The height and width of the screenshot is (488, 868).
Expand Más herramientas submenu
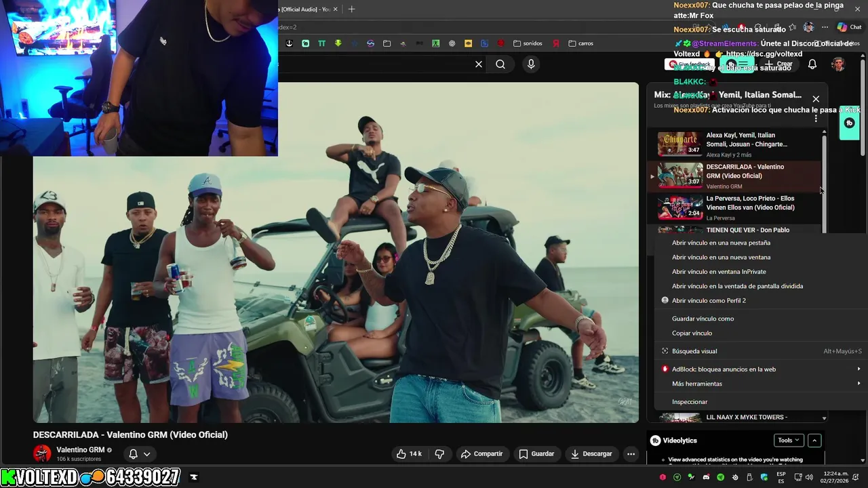pyautogui.click(x=759, y=384)
